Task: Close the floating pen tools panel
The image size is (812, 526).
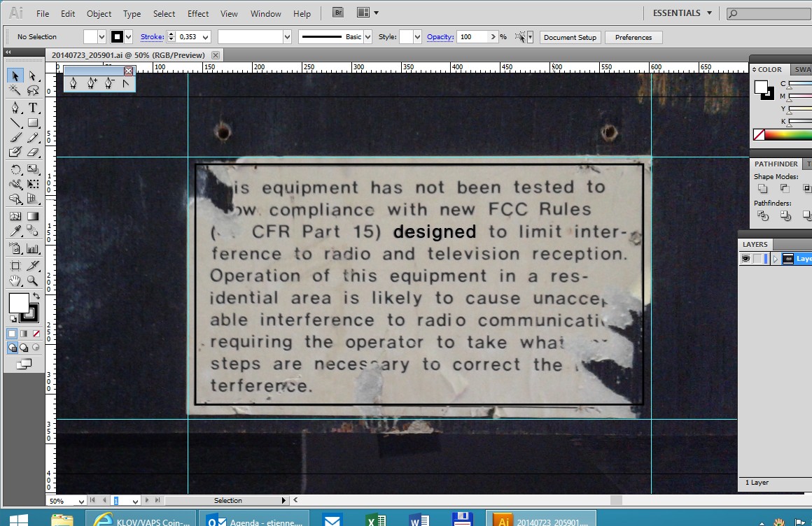Action: pyautogui.click(x=128, y=71)
